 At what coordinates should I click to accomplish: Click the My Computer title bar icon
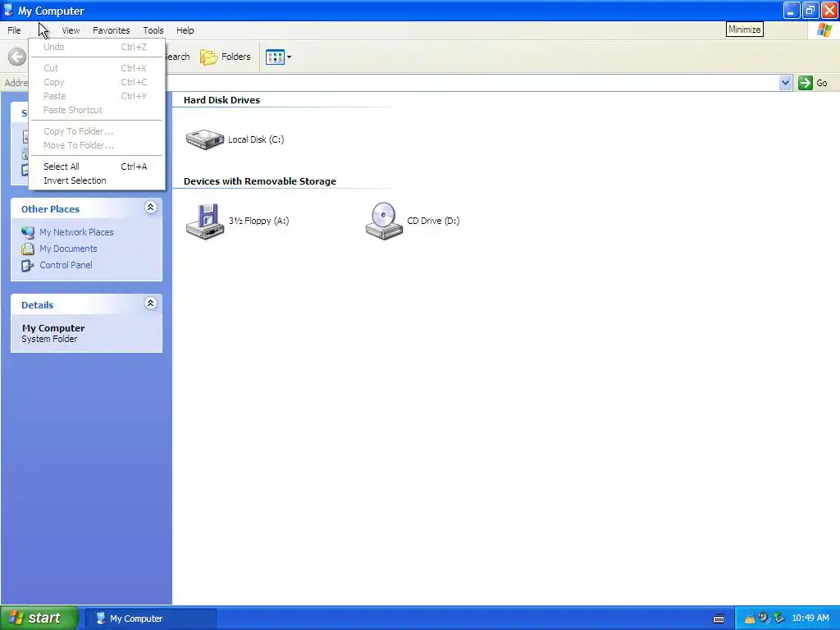[x=8, y=10]
